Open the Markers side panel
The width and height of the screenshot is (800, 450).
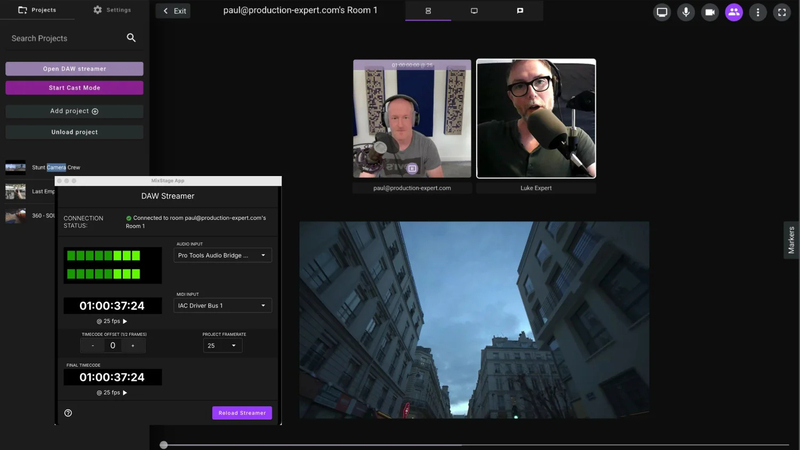791,240
